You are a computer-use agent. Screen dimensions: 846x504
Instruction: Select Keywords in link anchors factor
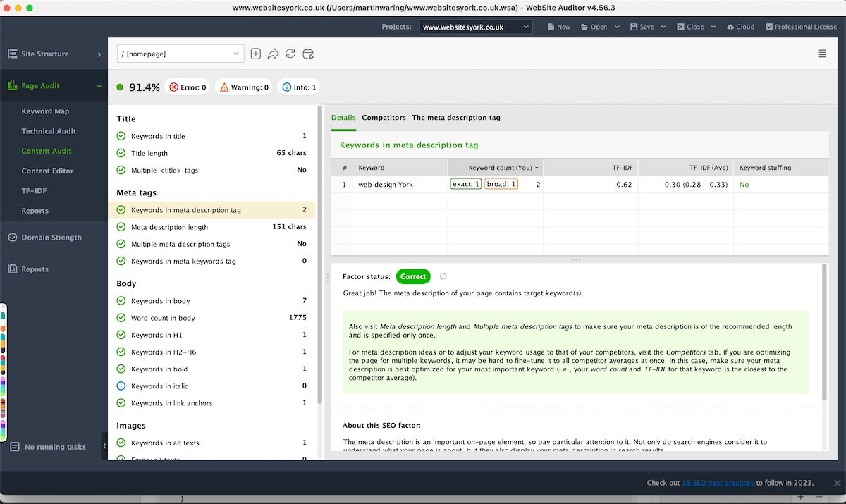211,403
